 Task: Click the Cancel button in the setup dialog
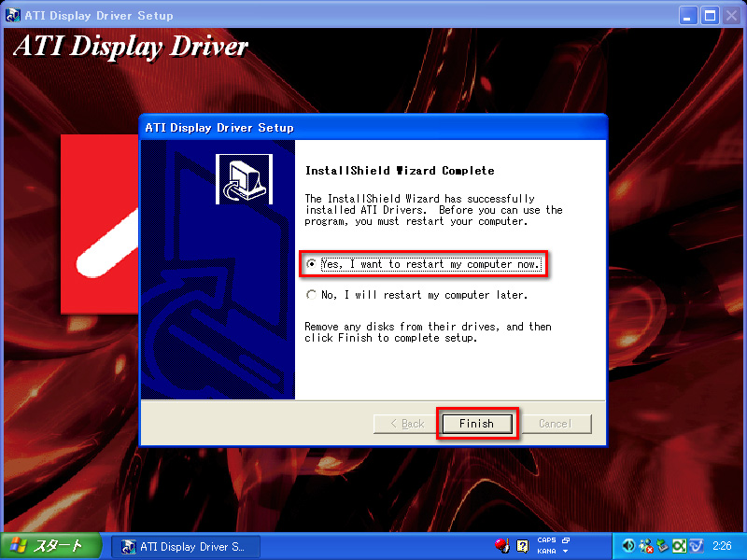pyautogui.click(x=556, y=424)
